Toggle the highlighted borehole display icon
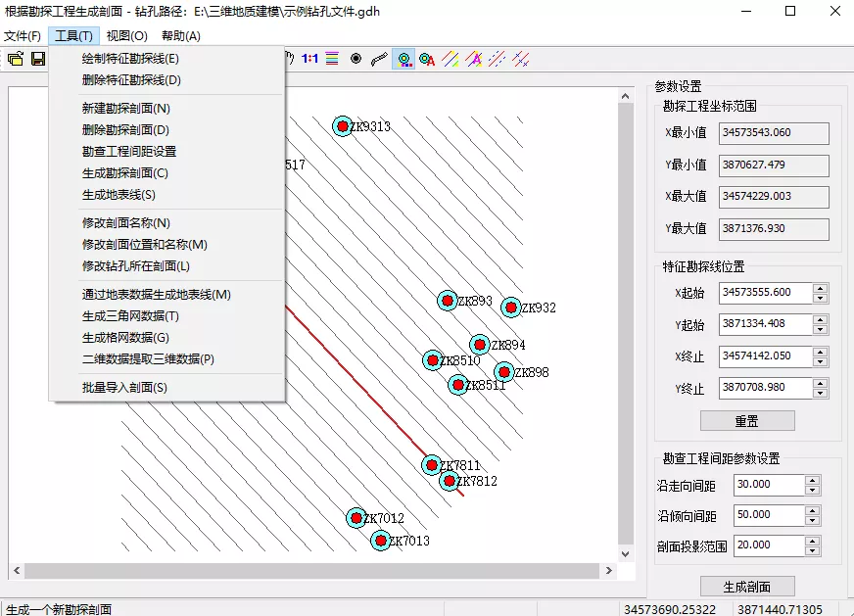 tap(403, 59)
